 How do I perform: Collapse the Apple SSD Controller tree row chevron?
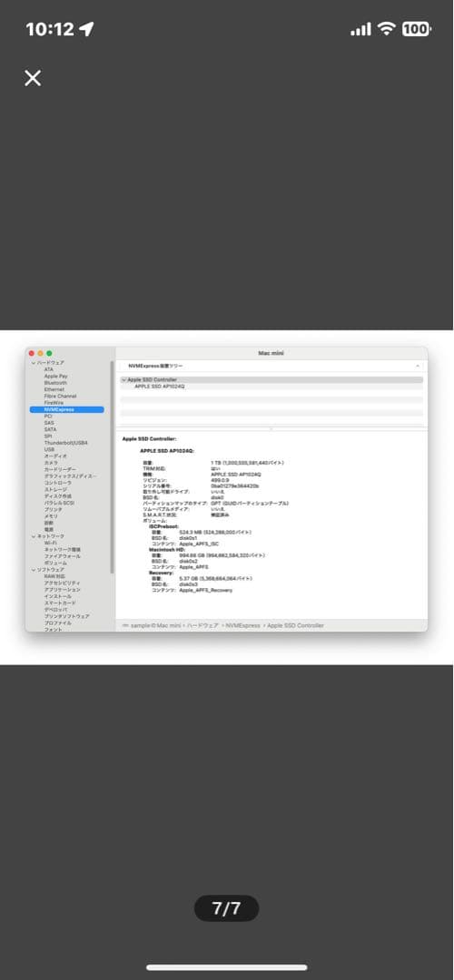pyautogui.click(x=123, y=380)
